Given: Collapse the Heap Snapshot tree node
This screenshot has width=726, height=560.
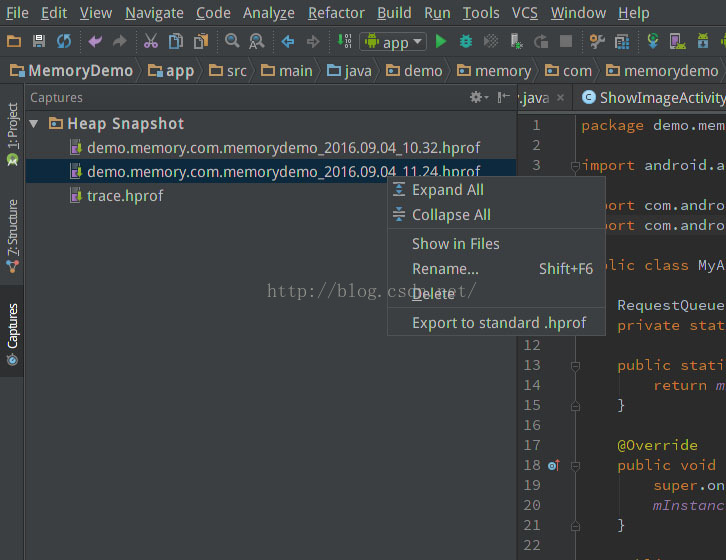Looking at the screenshot, I should 34,124.
